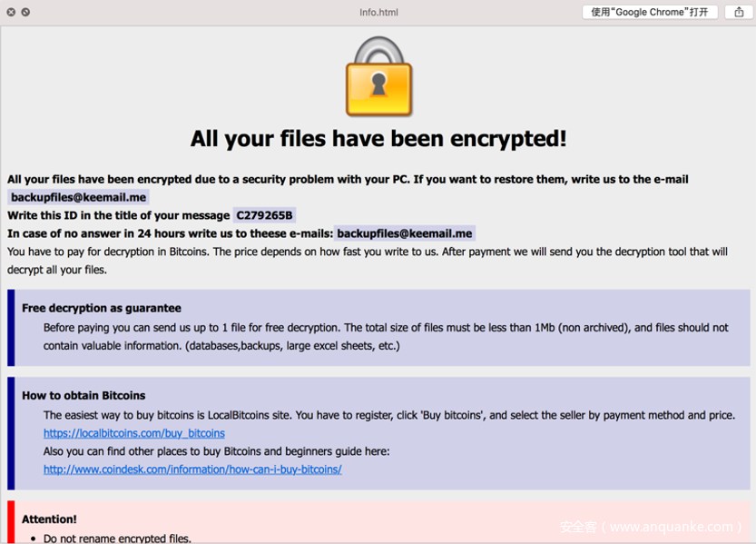Viewport: 756px width, 544px height.
Task: Click the "Do not rename encrypted files" bullet
Action: tap(117, 539)
